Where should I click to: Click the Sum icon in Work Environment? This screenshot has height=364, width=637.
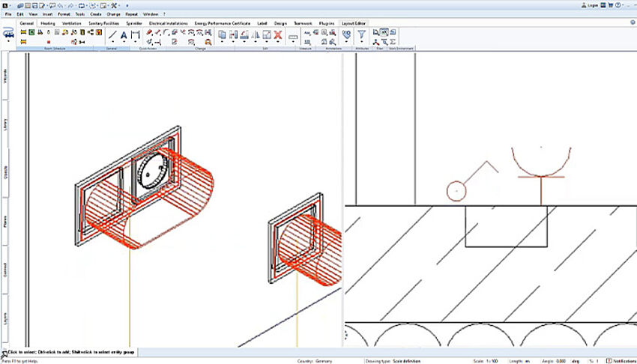click(x=393, y=41)
